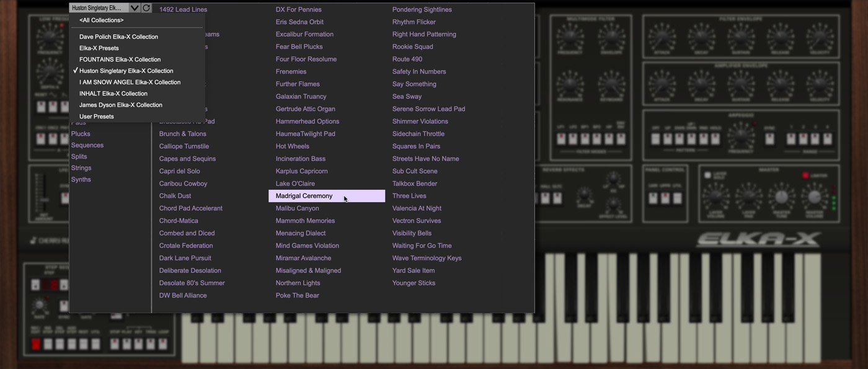The height and width of the screenshot is (369, 868).
Task: Load Hammerhead Options preset
Action: pyautogui.click(x=308, y=121)
